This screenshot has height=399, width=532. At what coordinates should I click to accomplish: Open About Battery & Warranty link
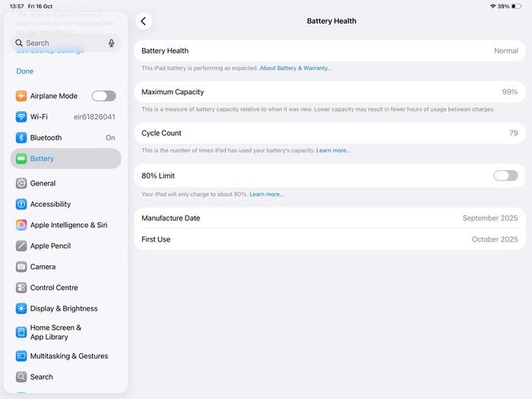tap(296, 68)
